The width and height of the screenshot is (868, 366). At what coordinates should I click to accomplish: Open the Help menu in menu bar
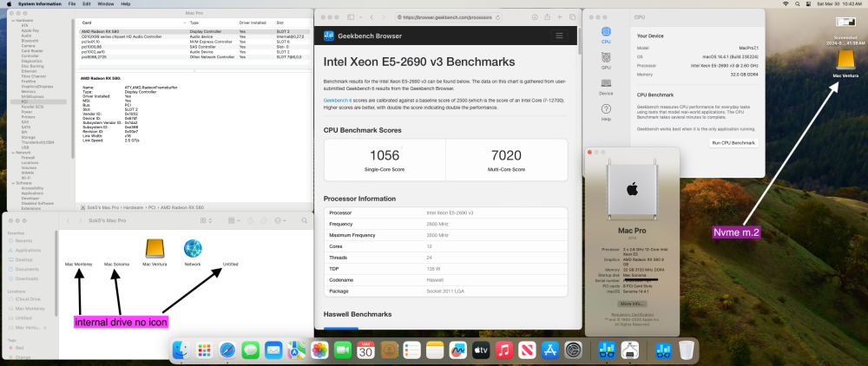[x=126, y=3]
